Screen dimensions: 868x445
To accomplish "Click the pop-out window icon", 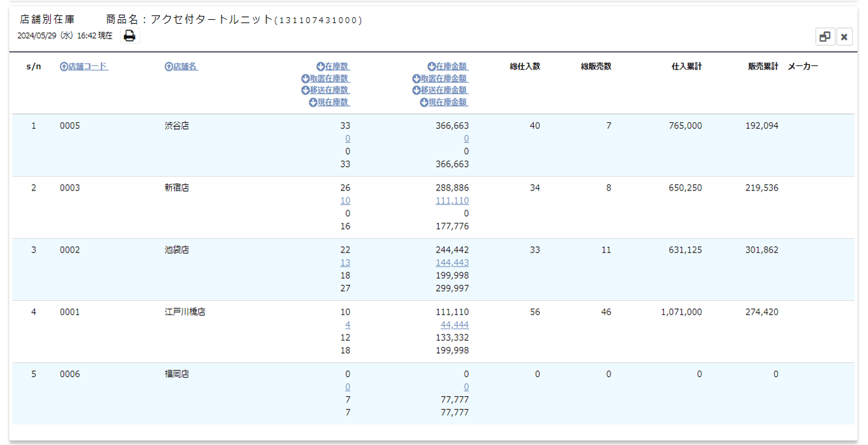I will pyautogui.click(x=824, y=37).
